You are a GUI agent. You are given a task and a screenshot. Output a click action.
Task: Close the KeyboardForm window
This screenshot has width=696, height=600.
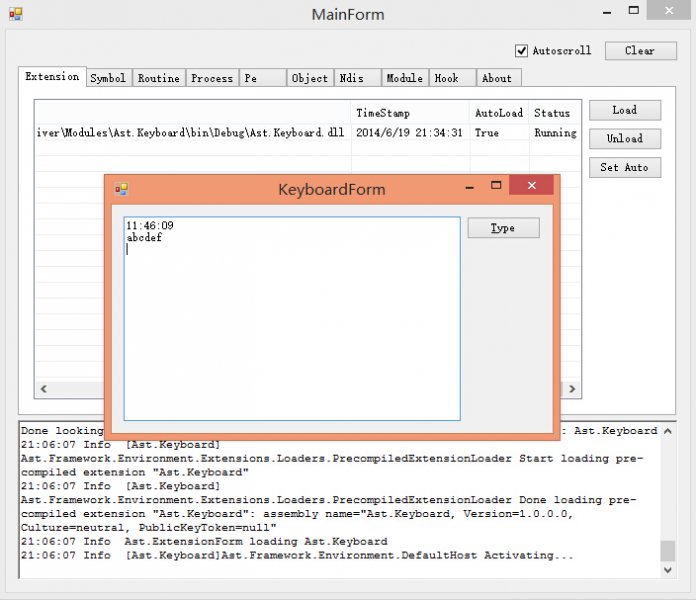pyautogui.click(x=531, y=185)
